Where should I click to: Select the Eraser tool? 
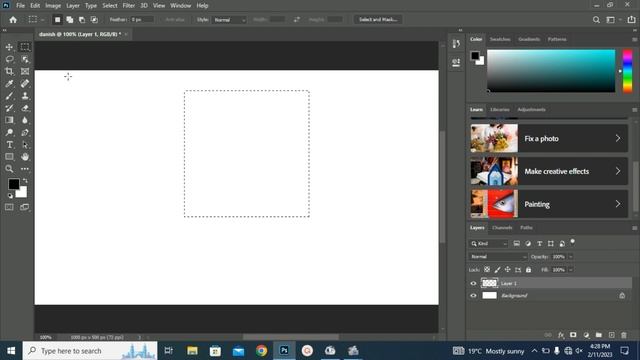(x=25, y=108)
